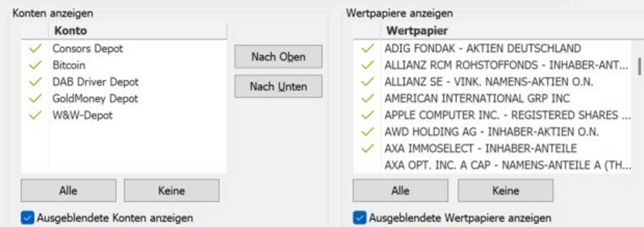Toggle the checkmark next to Bitcoin
Image resolution: width=644 pixels, height=227 pixels.
pyautogui.click(x=35, y=65)
